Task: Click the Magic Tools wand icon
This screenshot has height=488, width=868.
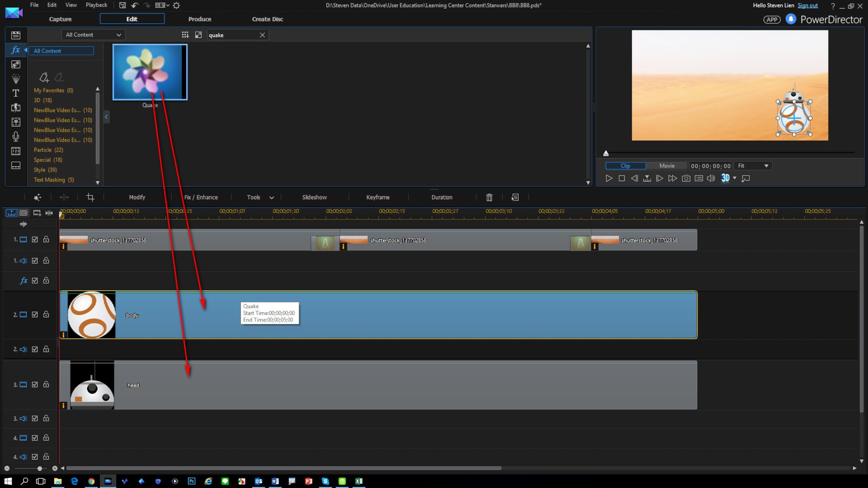Action: point(37,197)
